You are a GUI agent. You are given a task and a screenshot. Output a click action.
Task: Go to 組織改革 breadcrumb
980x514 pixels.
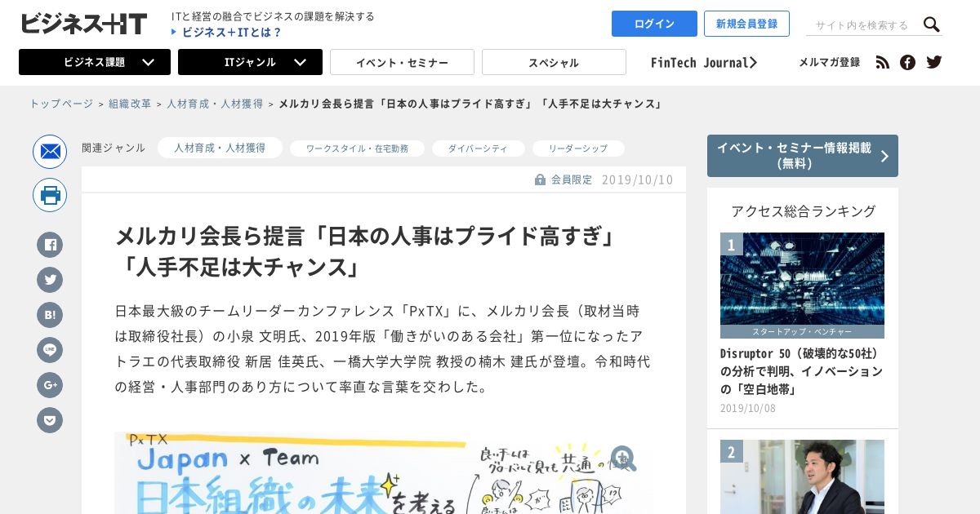tap(130, 104)
